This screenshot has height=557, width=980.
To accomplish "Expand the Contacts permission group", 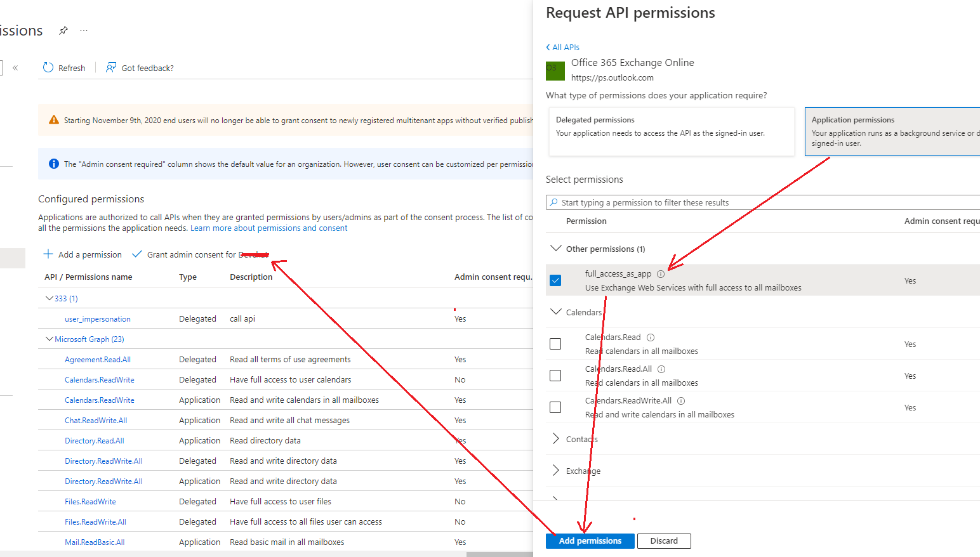I will (x=555, y=439).
